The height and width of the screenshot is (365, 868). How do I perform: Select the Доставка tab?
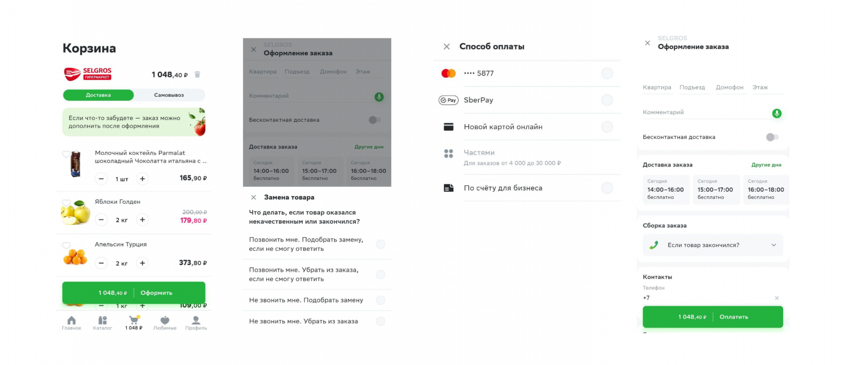coord(98,95)
